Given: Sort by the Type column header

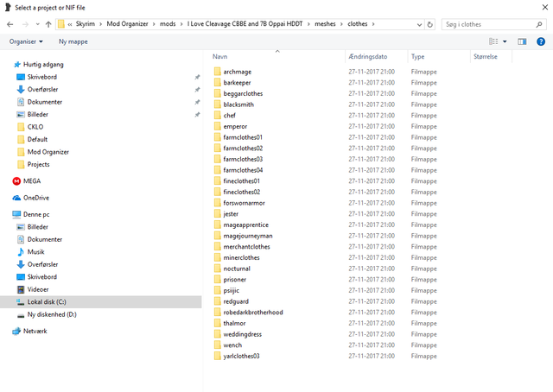Looking at the screenshot, I should point(417,56).
